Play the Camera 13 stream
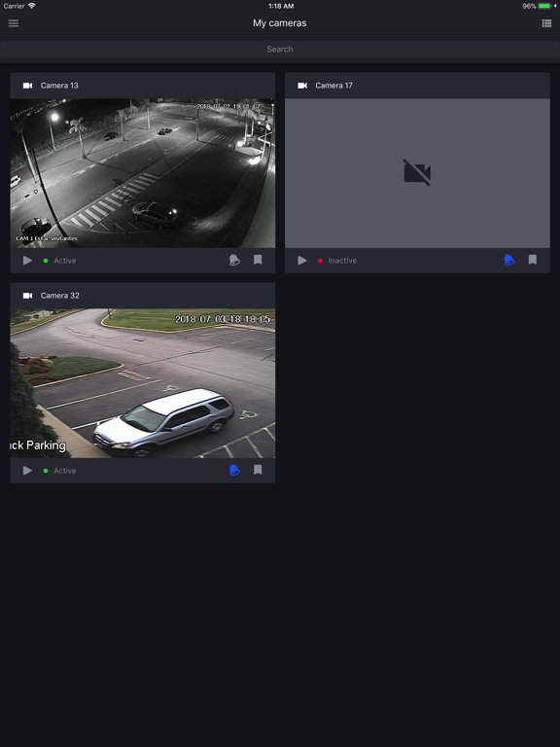 (x=27, y=261)
